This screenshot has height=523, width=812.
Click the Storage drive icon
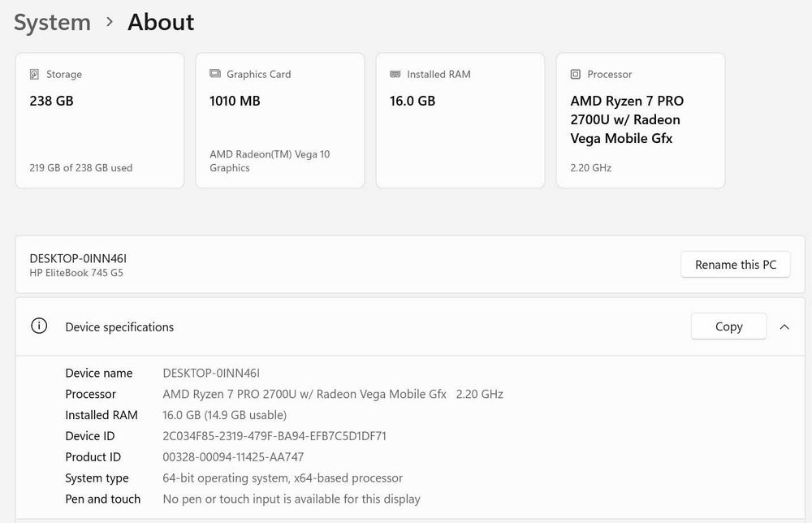[34, 74]
